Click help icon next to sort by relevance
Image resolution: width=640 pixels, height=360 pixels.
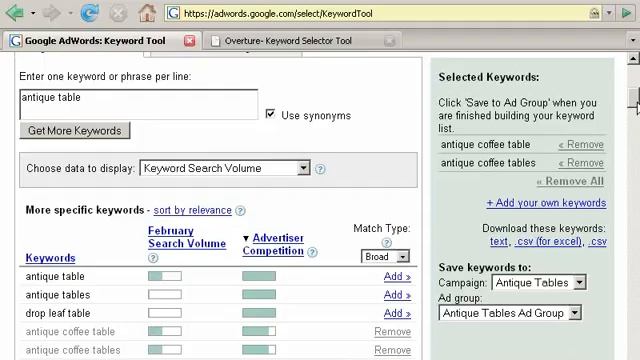click(x=240, y=211)
